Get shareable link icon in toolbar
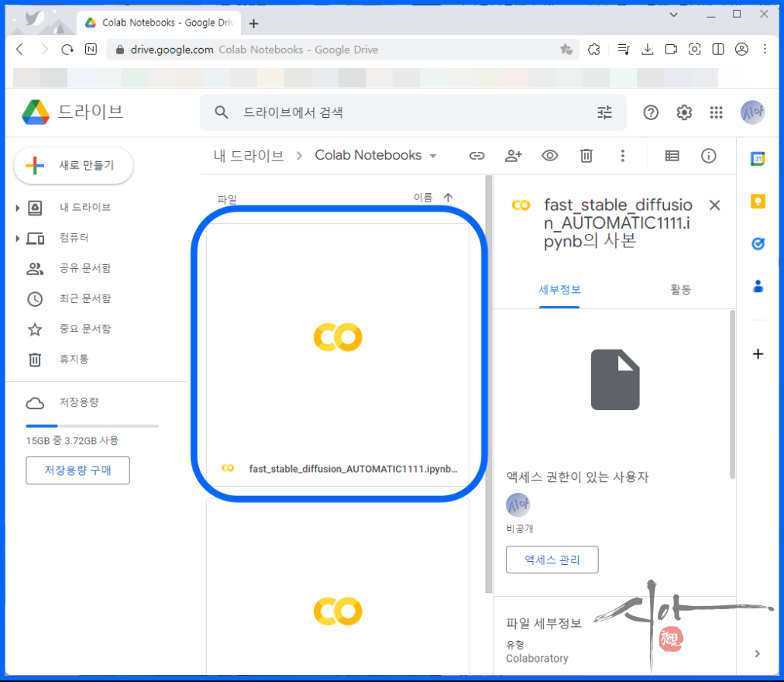Image resolution: width=784 pixels, height=682 pixels. coord(477,156)
